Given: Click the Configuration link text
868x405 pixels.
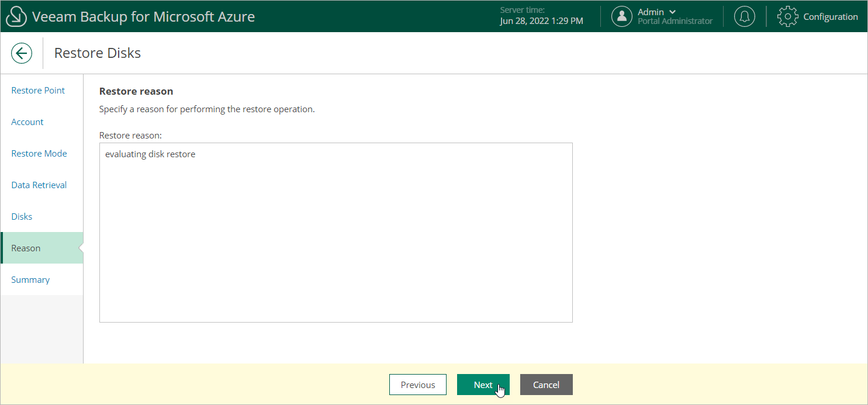Looking at the screenshot, I should click(x=831, y=16).
